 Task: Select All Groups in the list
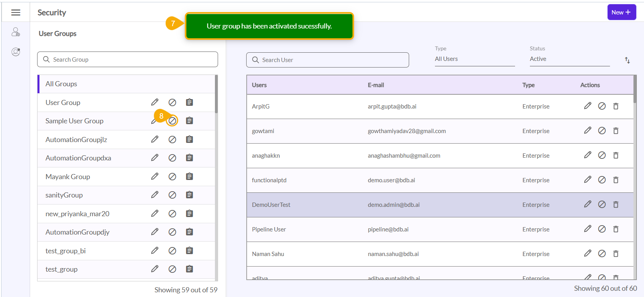[x=61, y=84]
